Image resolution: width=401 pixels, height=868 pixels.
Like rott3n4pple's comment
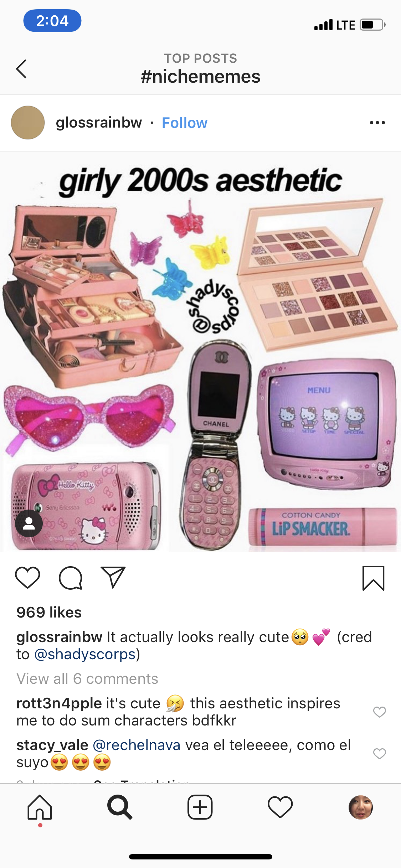point(379,712)
